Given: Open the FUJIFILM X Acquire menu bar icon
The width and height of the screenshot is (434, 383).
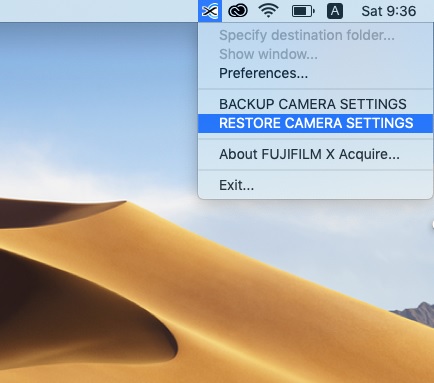Looking at the screenshot, I should coord(210,11).
